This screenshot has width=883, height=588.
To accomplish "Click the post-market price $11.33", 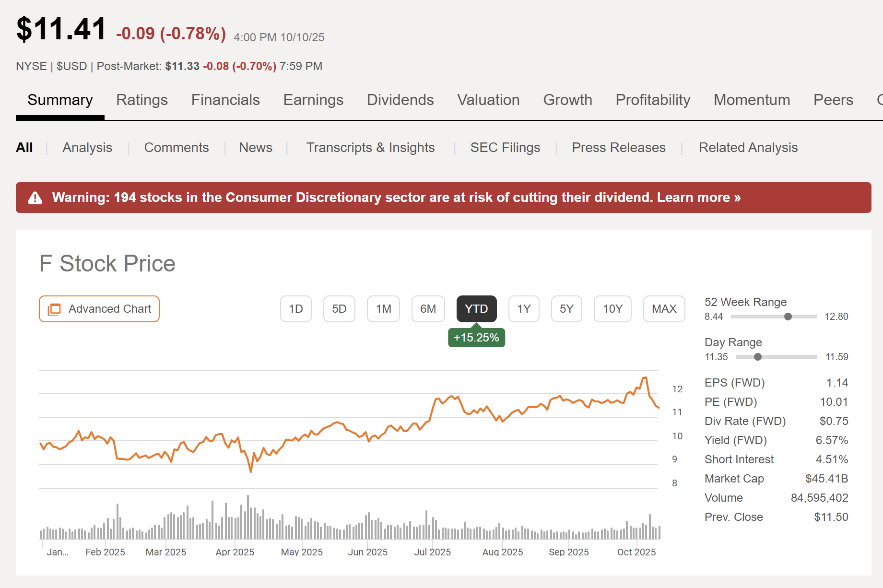I will click(182, 66).
